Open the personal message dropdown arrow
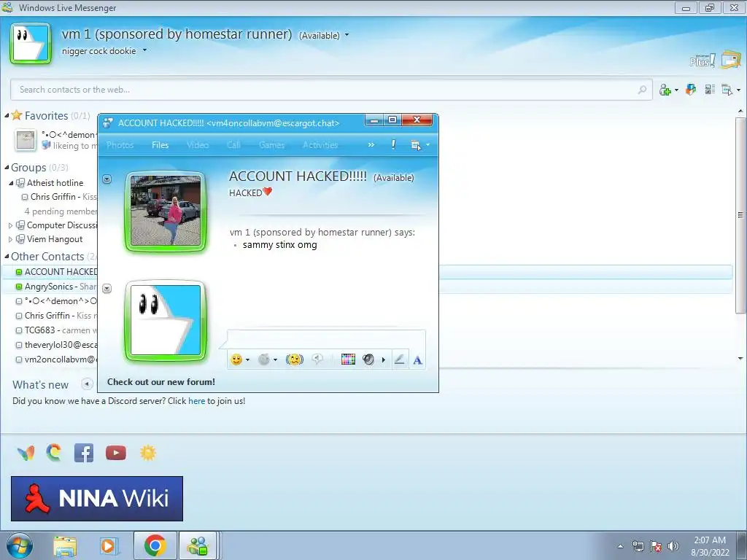The width and height of the screenshot is (747, 560). pos(145,50)
